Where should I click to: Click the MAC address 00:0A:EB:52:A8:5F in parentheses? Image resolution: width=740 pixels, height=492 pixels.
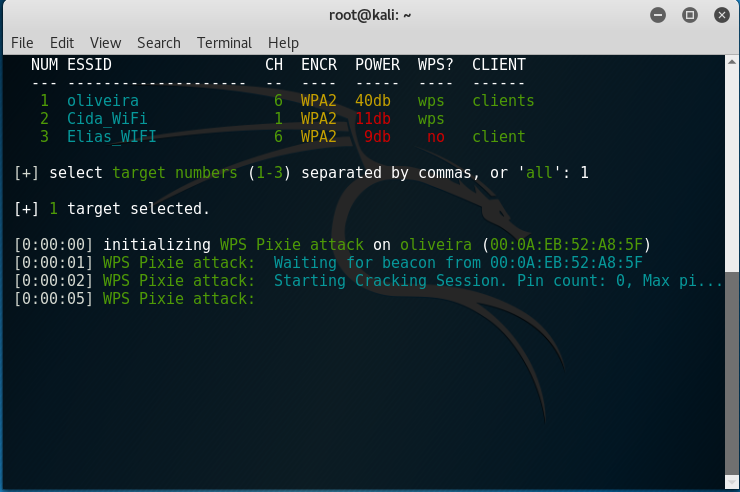click(566, 244)
